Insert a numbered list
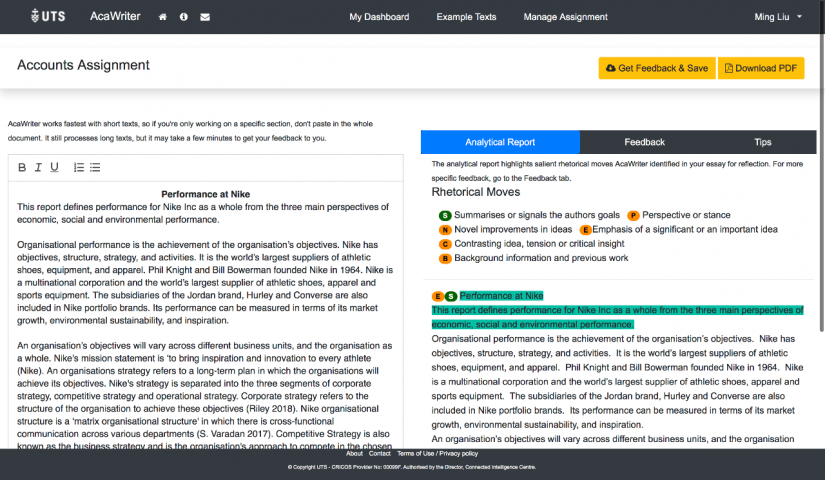The image size is (825, 480). point(79,167)
